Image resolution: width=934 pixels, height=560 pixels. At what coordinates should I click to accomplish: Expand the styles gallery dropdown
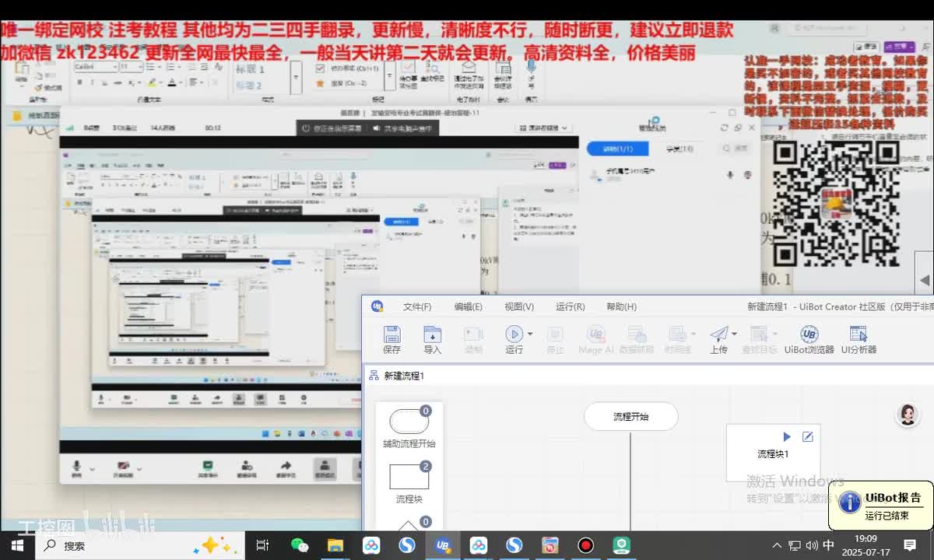tap(297, 78)
